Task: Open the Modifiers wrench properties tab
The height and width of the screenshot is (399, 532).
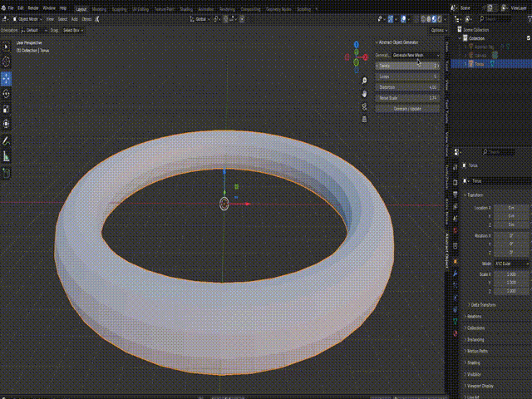Action: [x=456, y=273]
